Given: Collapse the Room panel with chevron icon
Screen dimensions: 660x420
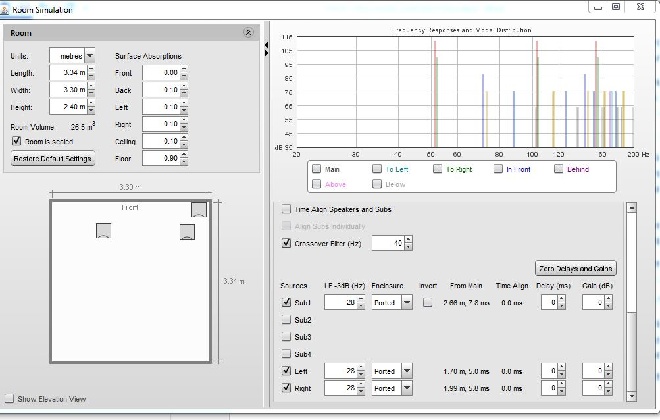Looking at the screenshot, I should click(248, 32).
